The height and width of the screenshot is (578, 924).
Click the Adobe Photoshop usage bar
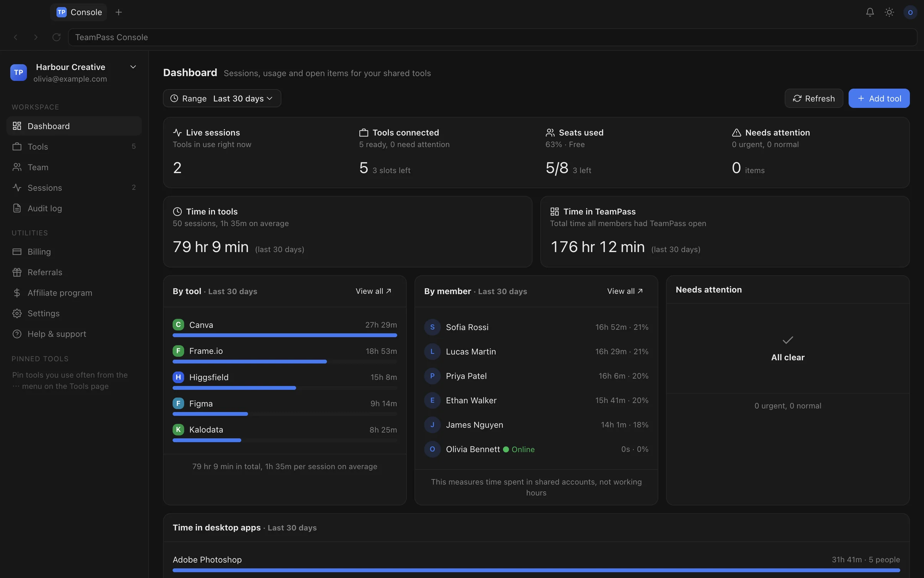click(536, 570)
